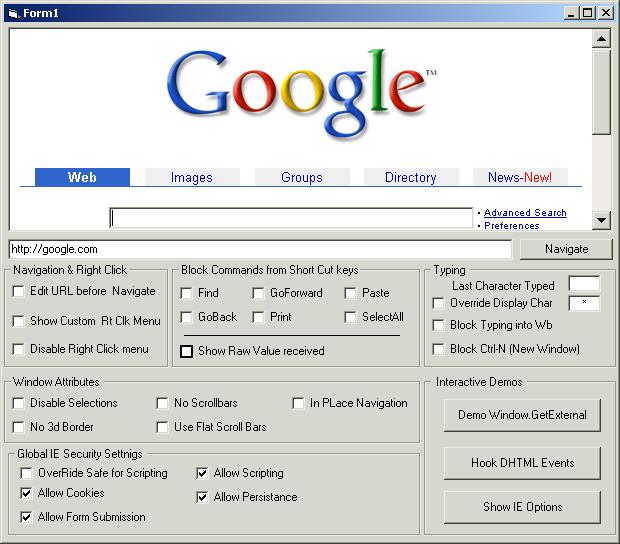This screenshot has height=544, width=620.
Task: Click the browser scrollbar up arrow
Action: (x=601, y=39)
